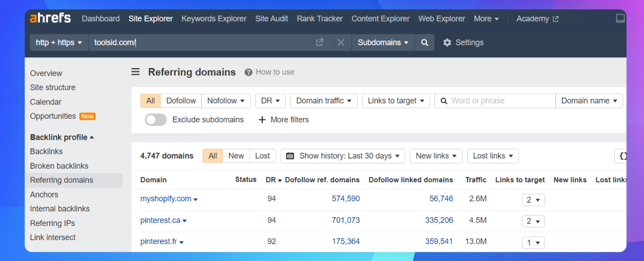Open the Domain name dropdown

[x=589, y=101]
